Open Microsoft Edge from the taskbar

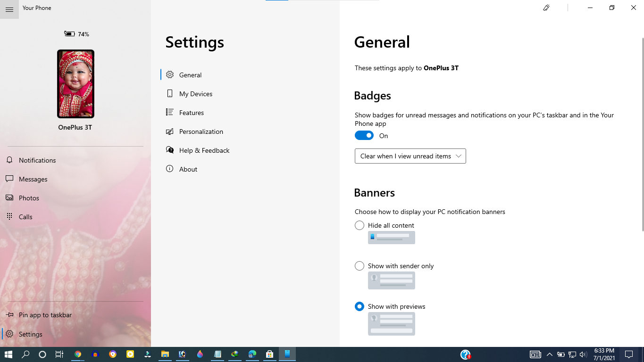point(252,354)
